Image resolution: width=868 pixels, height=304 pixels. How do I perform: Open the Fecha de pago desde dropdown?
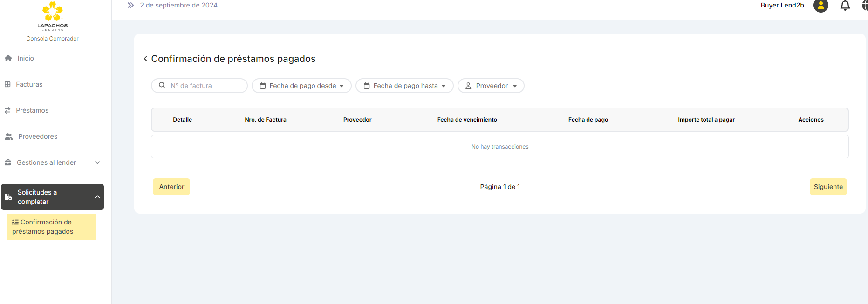pyautogui.click(x=301, y=86)
